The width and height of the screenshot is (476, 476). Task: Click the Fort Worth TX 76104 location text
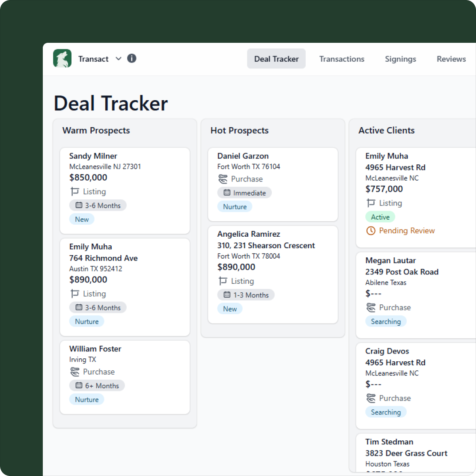click(249, 167)
